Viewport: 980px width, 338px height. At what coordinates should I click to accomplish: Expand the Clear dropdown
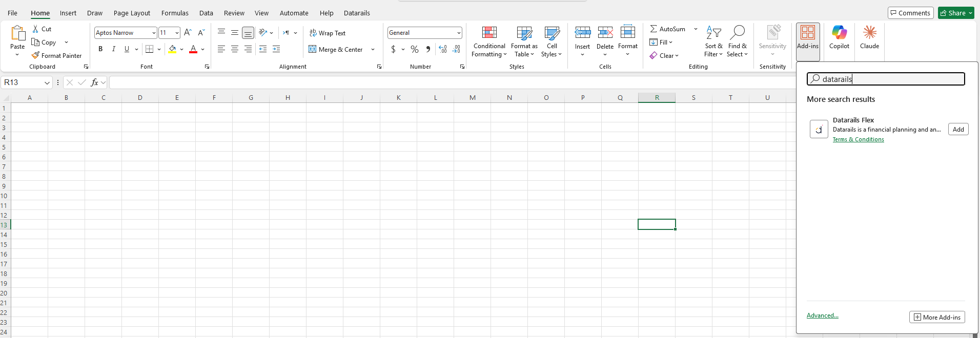[x=677, y=56]
